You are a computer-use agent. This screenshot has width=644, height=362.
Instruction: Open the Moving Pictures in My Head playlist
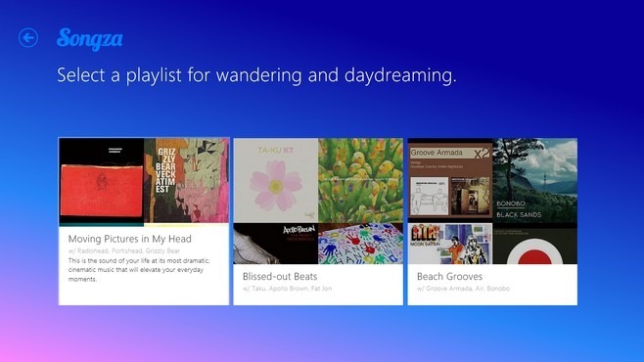click(x=130, y=239)
